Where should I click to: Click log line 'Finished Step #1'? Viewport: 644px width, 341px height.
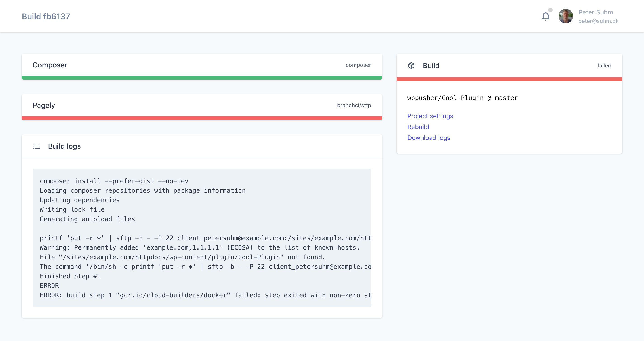tap(70, 276)
